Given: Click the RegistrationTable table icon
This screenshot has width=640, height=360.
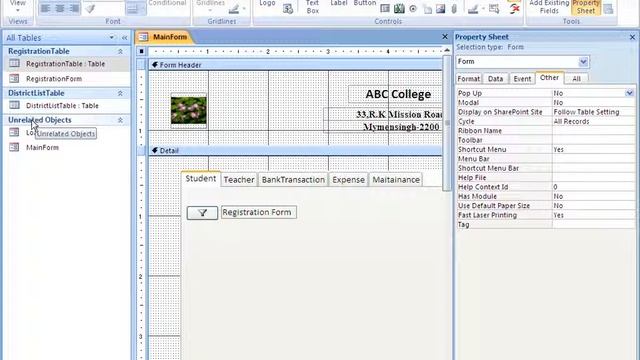Looking at the screenshot, I should coord(14,63).
